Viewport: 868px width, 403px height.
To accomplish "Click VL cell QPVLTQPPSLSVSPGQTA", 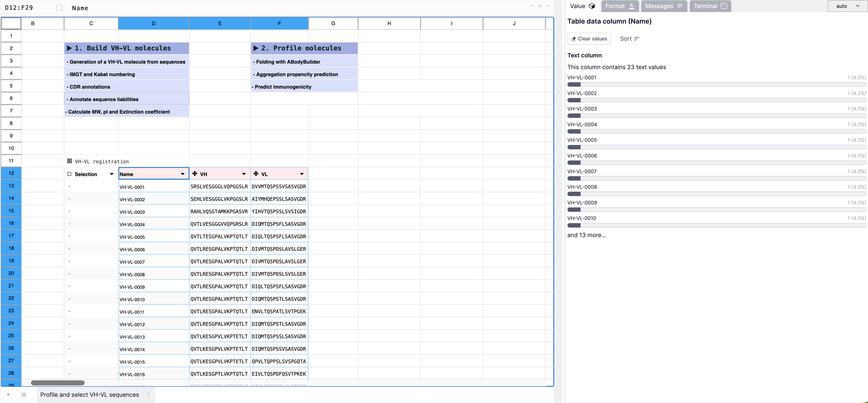I will [279, 361].
